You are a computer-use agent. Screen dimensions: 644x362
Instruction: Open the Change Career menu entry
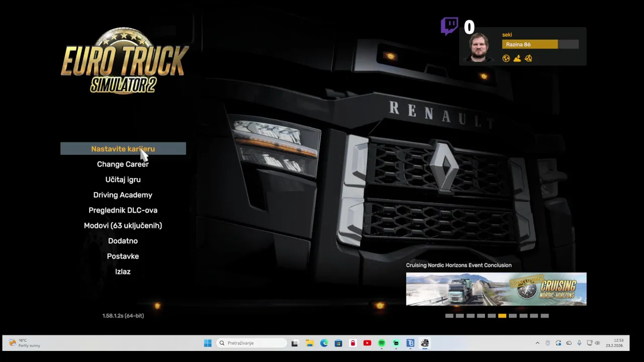123,164
